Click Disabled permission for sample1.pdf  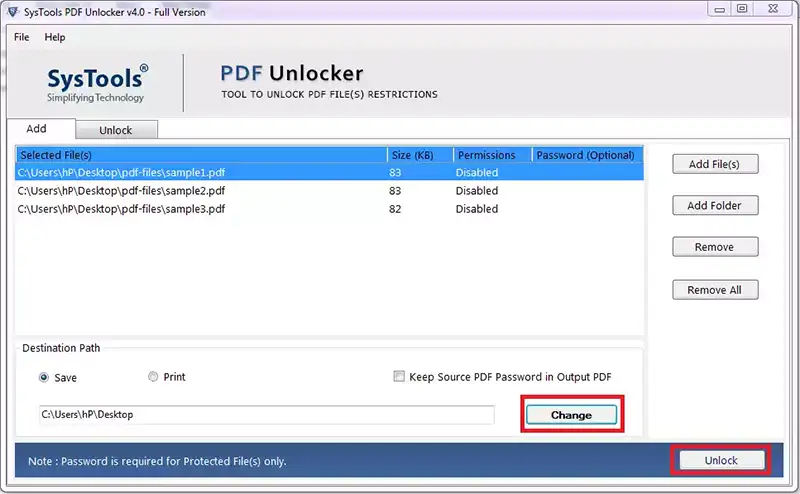477,172
